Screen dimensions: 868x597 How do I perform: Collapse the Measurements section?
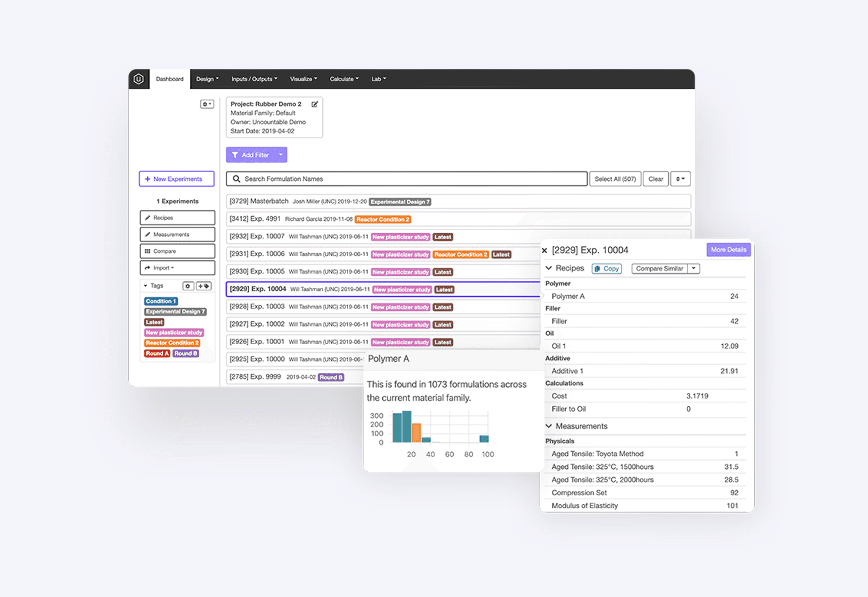(549, 426)
